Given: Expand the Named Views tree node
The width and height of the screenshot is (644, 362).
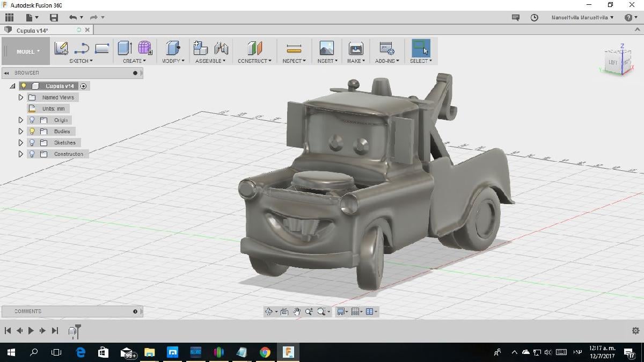Looking at the screenshot, I should click(21, 97).
